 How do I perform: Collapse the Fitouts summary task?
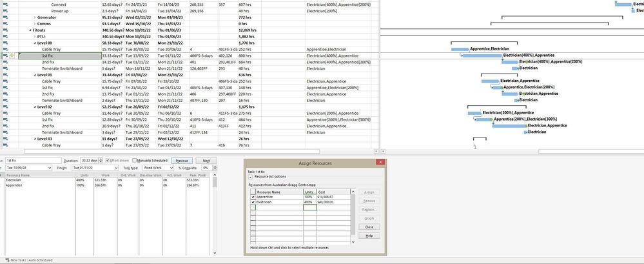pyautogui.click(x=30, y=30)
